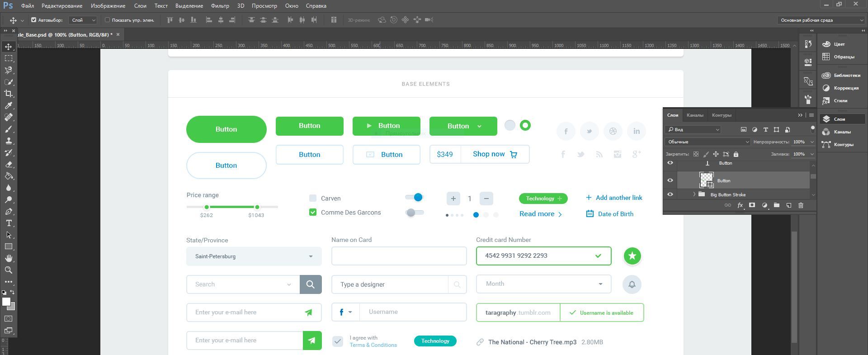868x355 pixels.
Task: Select the Brush tool
Action: [x=9, y=129]
